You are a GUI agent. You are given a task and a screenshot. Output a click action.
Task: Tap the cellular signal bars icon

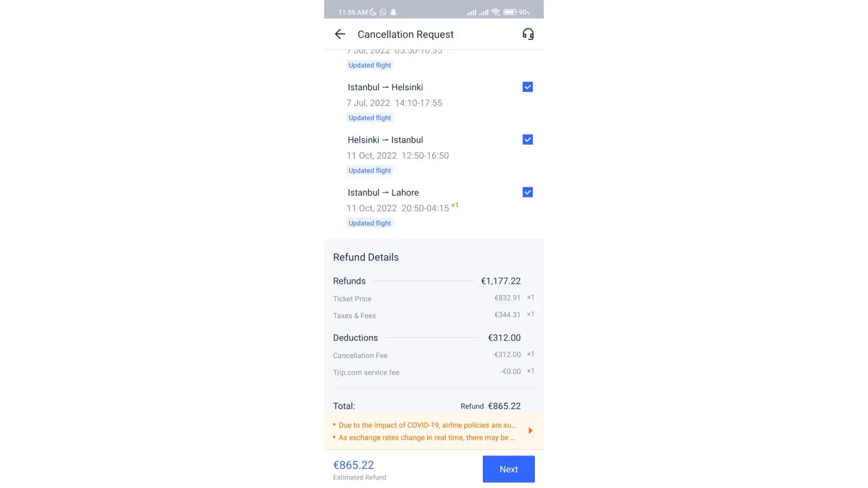click(x=471, y=12)
